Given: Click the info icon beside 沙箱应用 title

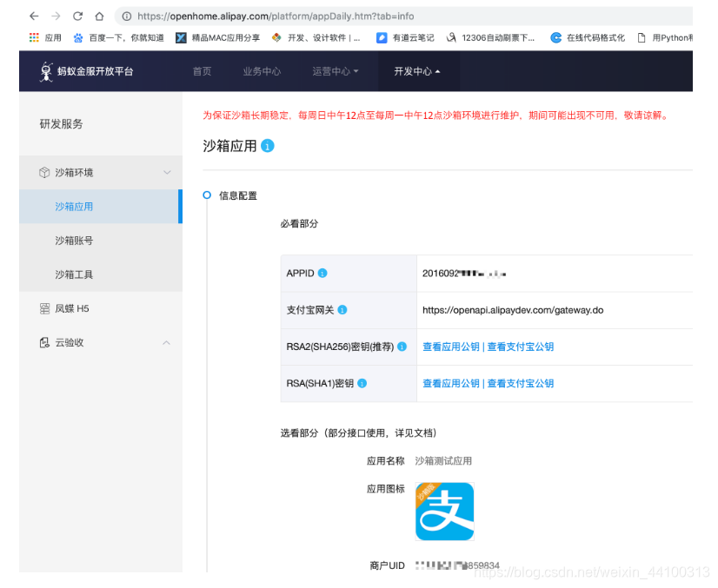Looking at the screenshot, I should pyautogui.click(x=268, y=146).
